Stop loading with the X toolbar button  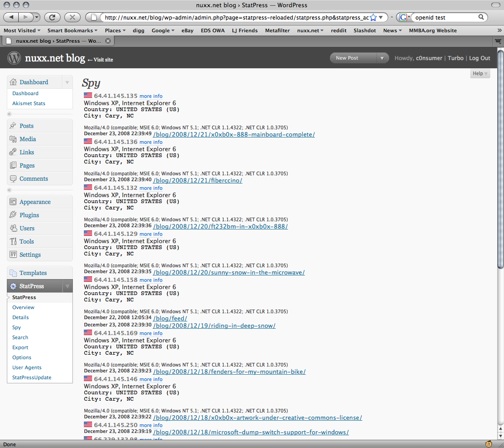72,17
